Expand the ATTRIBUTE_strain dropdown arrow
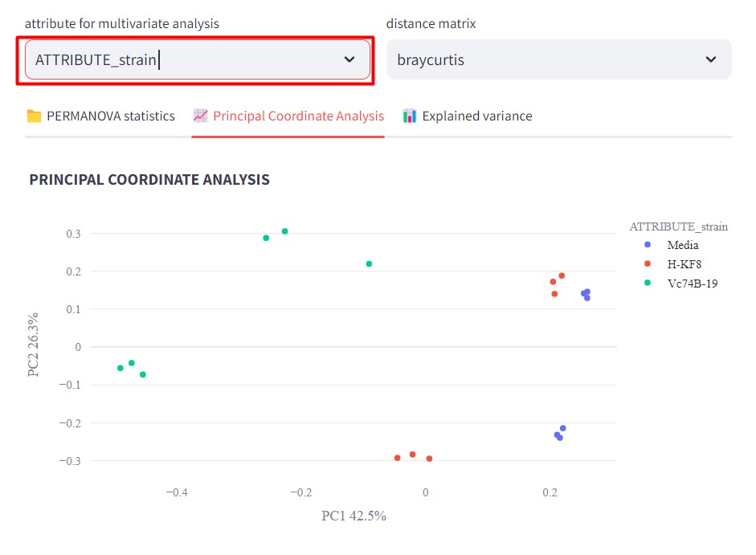 [x=349, y=59]
